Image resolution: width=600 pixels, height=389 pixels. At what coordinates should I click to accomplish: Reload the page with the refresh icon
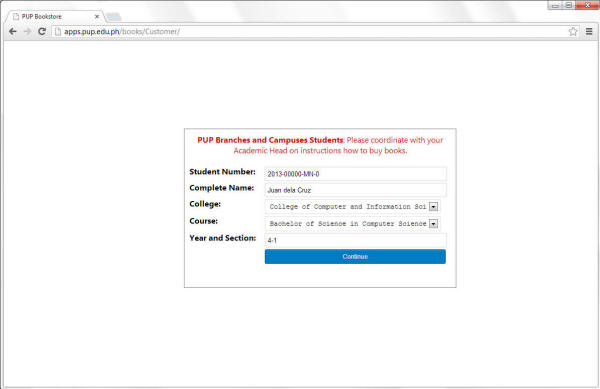point(42,31)
